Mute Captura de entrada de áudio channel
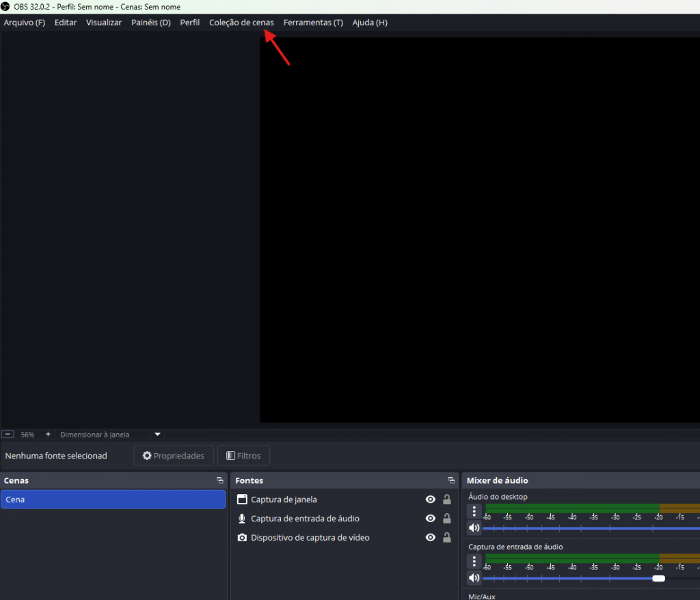Viewport: 700px width, 600px height. 474,578
